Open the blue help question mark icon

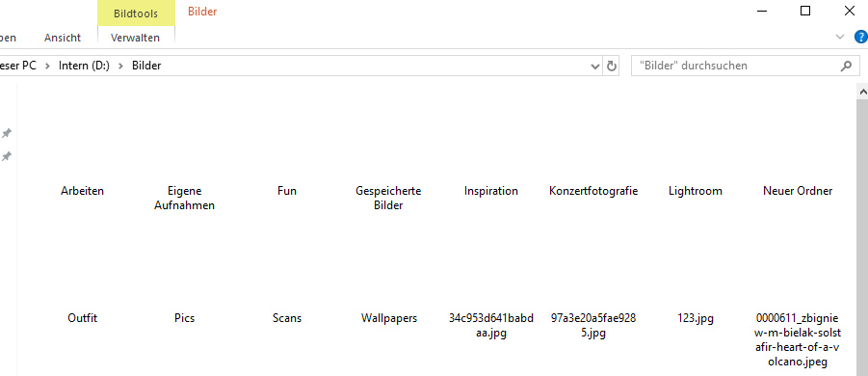tap(861, 37)
